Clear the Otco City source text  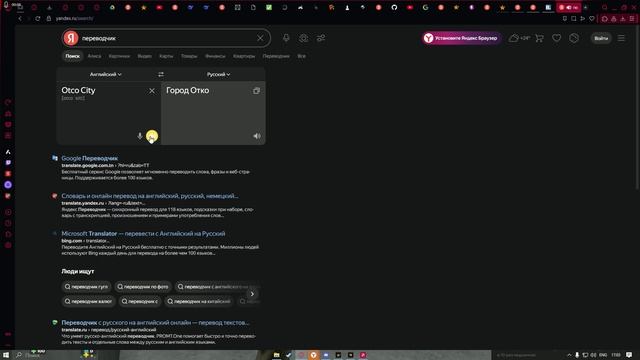point(152,91)
